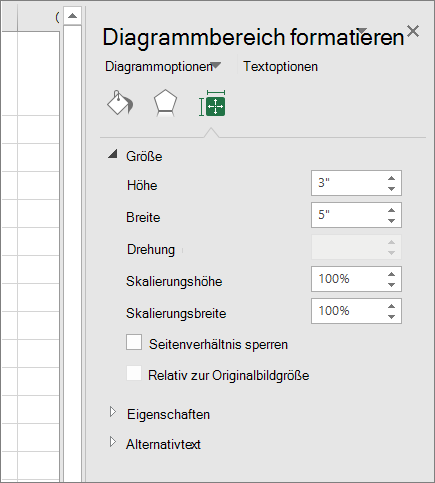Increase Skalierungshöhe with up arrow
The height and width of the screenshot is (483, 435).
point(392,274)
